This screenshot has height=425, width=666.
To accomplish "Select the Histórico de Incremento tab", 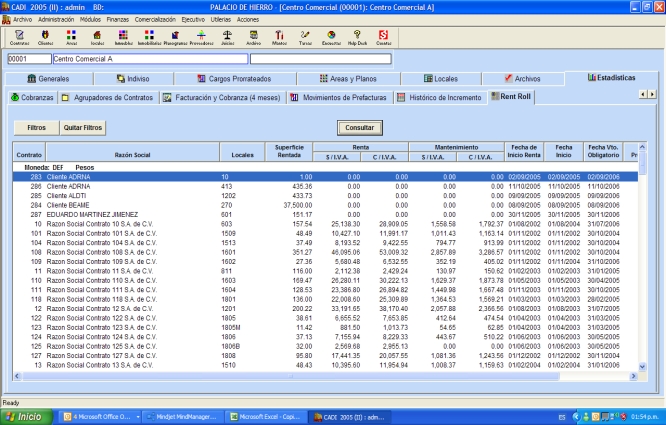I will coord(440,97).
